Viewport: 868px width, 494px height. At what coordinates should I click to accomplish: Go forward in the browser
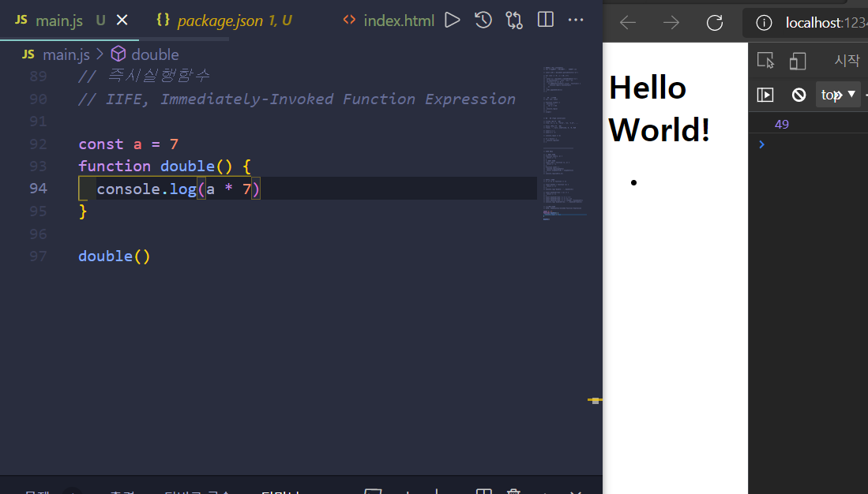pos(671,23)
